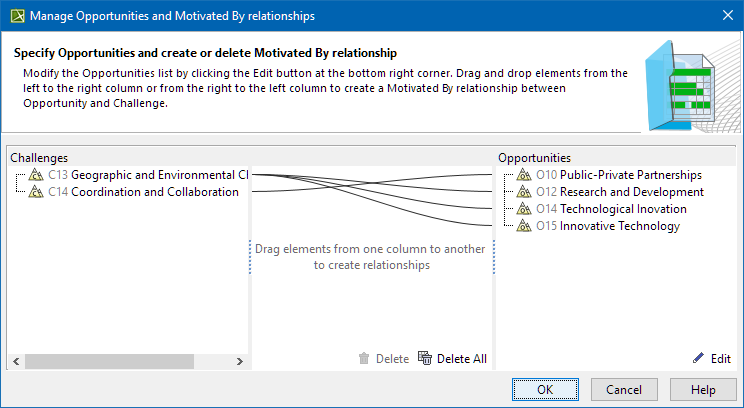Click the O15 opportunity icon

(524, 226)
